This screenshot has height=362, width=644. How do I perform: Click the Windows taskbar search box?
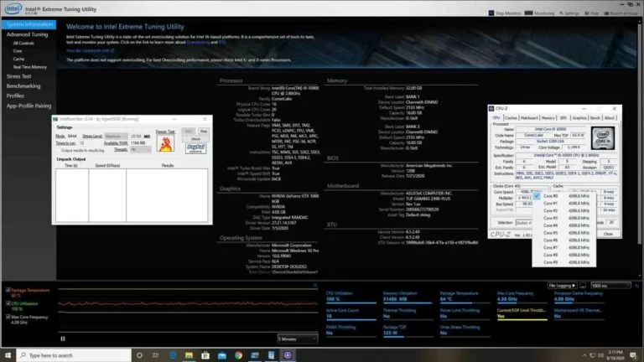[x=74, y=355]
